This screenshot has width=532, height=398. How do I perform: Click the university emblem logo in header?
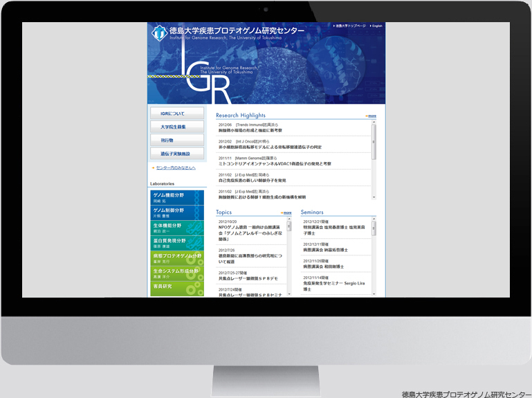tap(158, 32)
